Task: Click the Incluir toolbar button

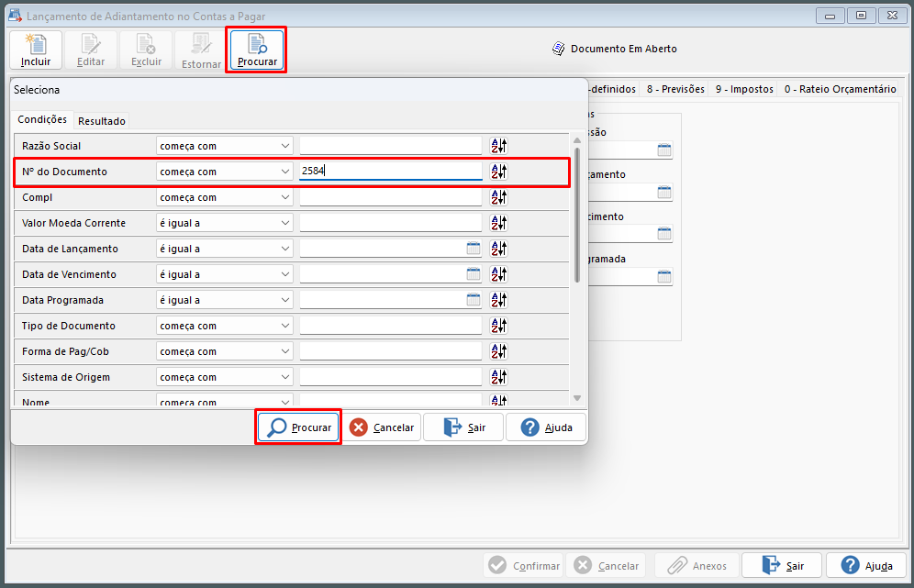Action: (36, 50)
